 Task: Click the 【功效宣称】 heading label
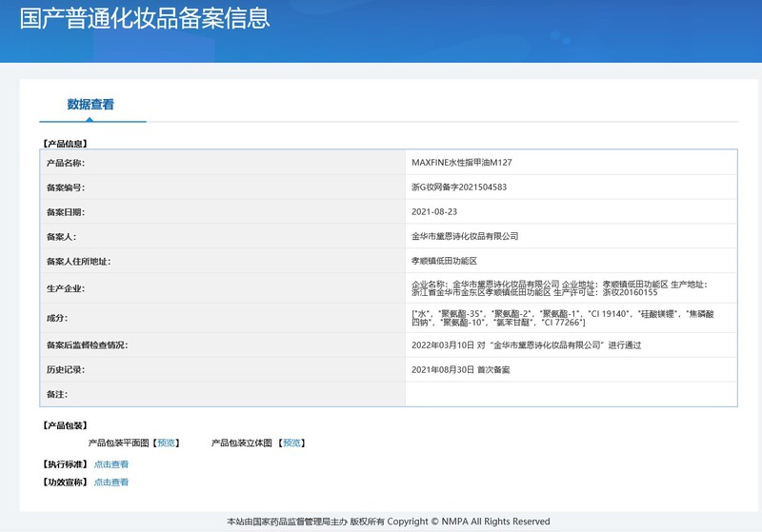tap(65, 482)
